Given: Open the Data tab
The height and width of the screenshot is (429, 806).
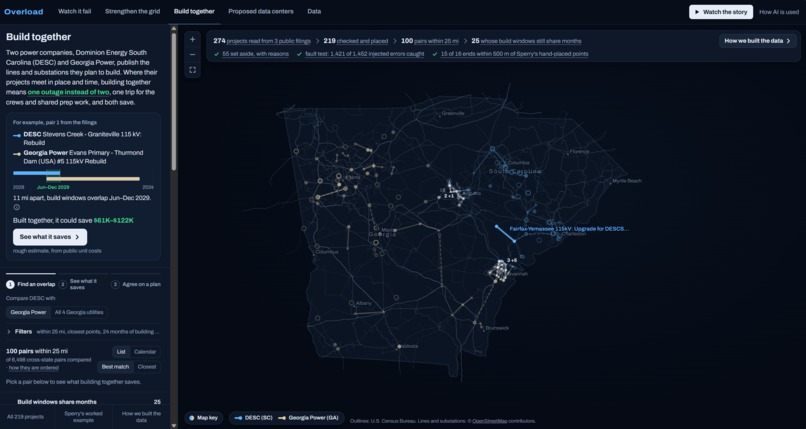Looking at the screenshot, I should [314, 11].
